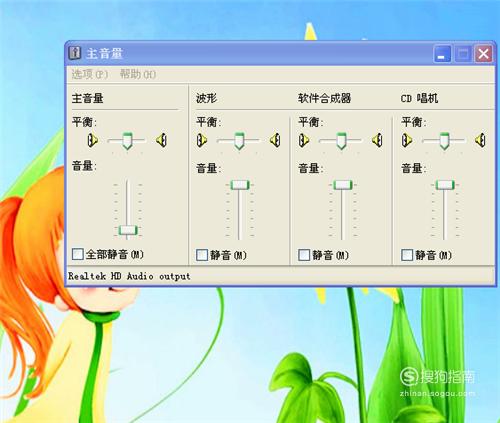Click the 主音量 balance slider thumb
Screen dimensions: 500x423
pyautogui.click(x=127, y=141)
